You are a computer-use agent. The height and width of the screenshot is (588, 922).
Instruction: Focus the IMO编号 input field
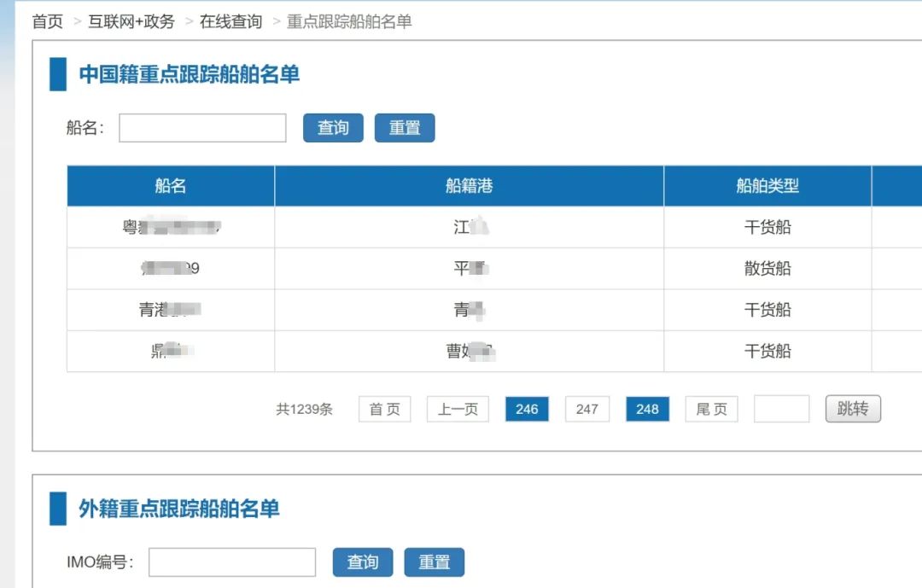click(x=232, y=562)
